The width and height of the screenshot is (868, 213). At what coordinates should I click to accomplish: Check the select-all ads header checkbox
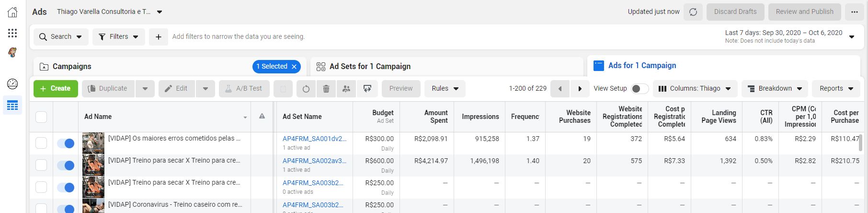[x=41, y=117]
